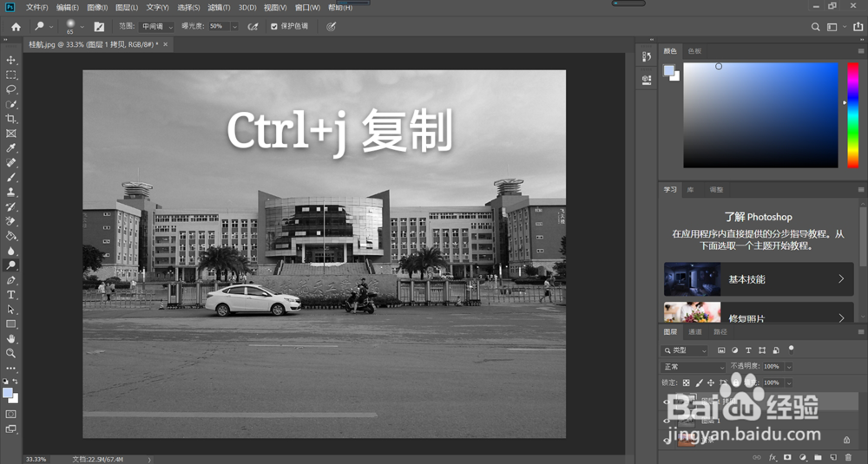Open the 文件(F) menu
Screen dimensions: 868x464
[x=37, y=7]
